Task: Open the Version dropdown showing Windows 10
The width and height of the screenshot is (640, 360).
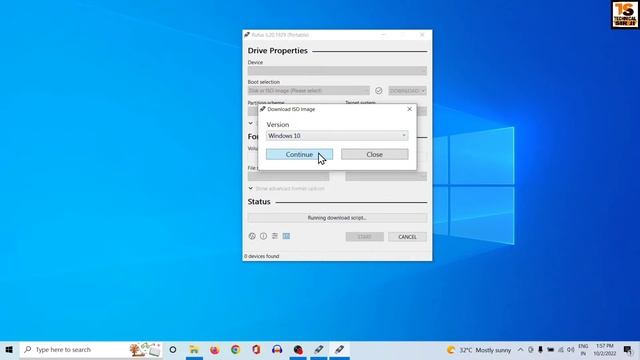Action: click(337, 136)
